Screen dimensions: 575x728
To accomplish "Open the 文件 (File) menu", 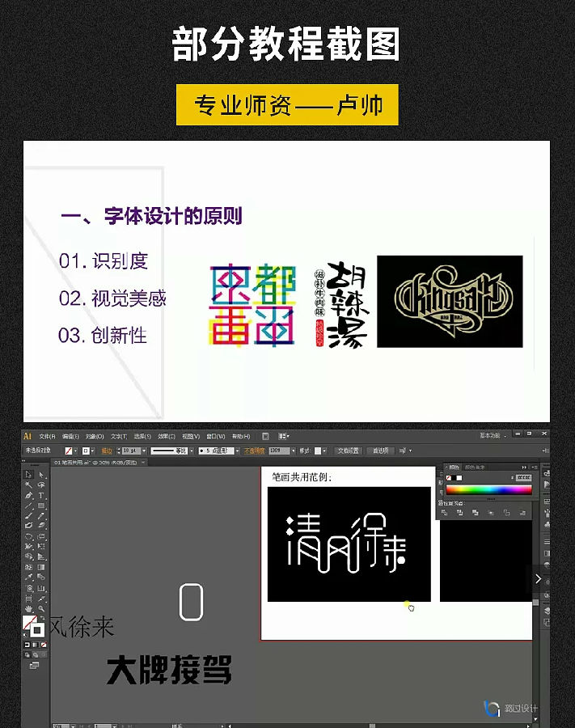I will point(48,437).
